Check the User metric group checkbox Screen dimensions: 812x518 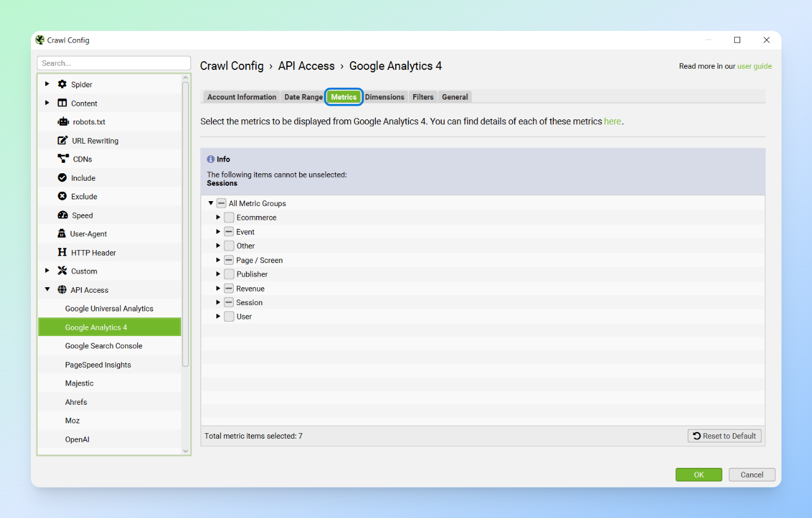pos(229,317)
